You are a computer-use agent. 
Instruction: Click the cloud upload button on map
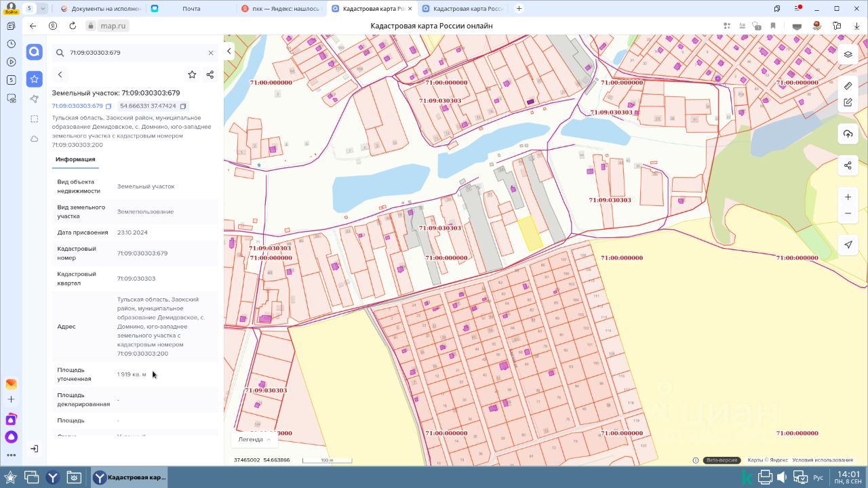pyautogui.click(x=848, y=134)
